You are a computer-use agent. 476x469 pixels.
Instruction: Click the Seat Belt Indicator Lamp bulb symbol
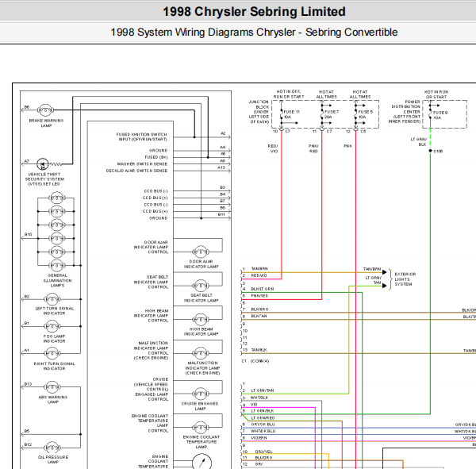tap(201, 286)
